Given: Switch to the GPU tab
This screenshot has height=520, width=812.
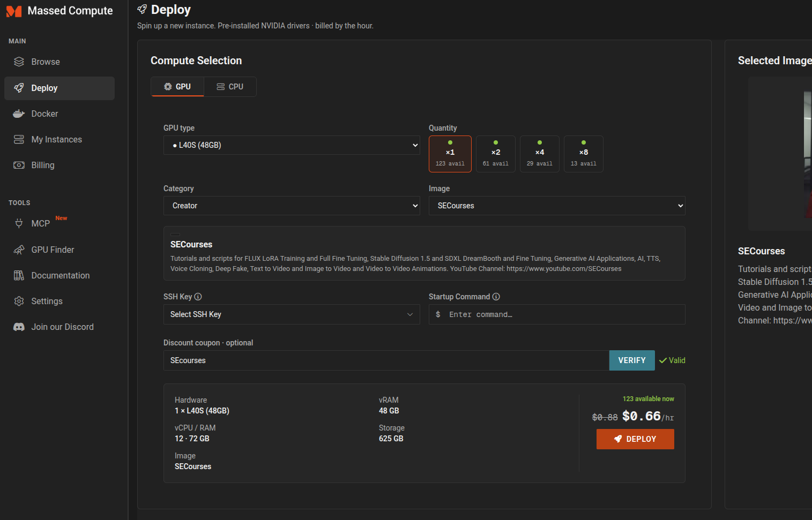Looking at the screenshot, I should [177, 87].
